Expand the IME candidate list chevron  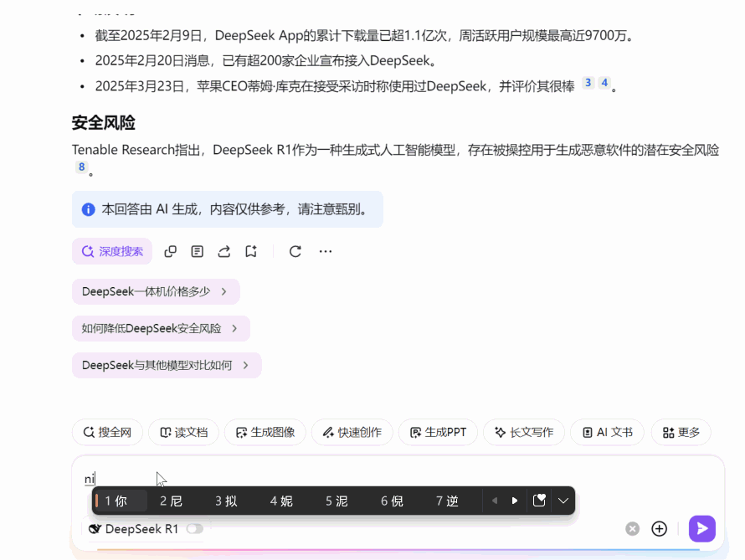click(563, 501)
